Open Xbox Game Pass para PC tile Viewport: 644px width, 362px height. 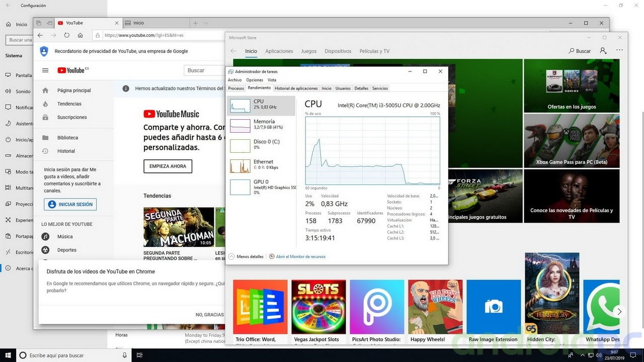572,141
